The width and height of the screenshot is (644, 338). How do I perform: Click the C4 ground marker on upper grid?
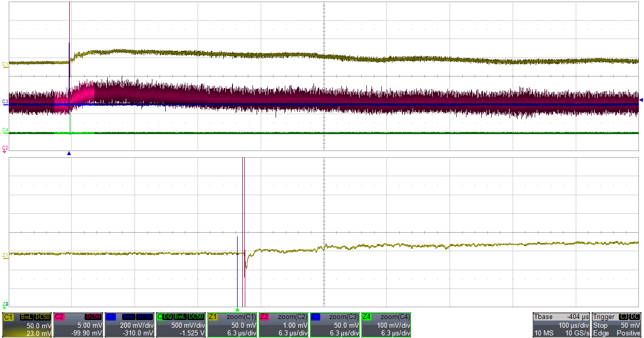(x=5, y=130)
